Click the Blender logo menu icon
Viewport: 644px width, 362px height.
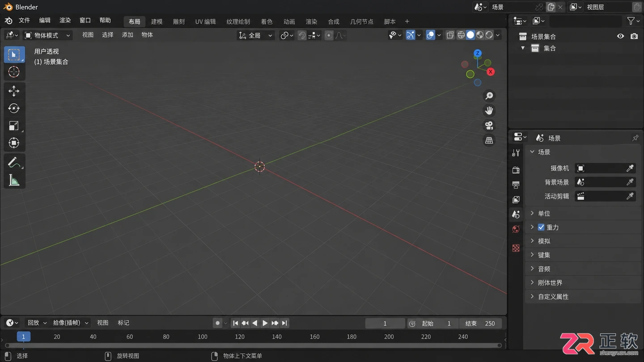[8, 21]
